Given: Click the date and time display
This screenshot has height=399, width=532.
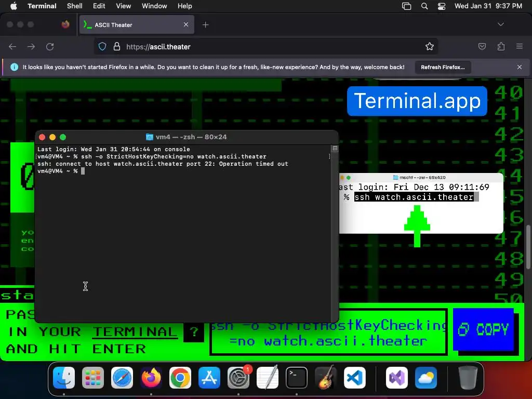Looking at the screenshot, I should click(x=488, y=6).
